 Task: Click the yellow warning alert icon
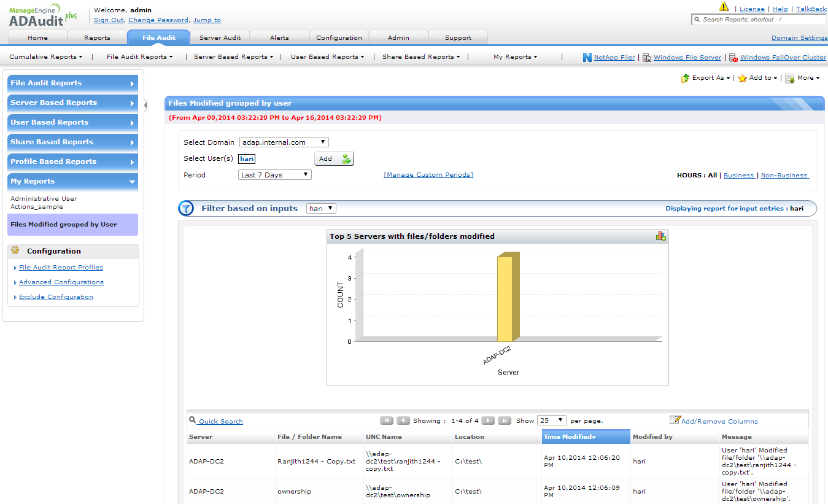pyautogui.click(x=724, y=7)
